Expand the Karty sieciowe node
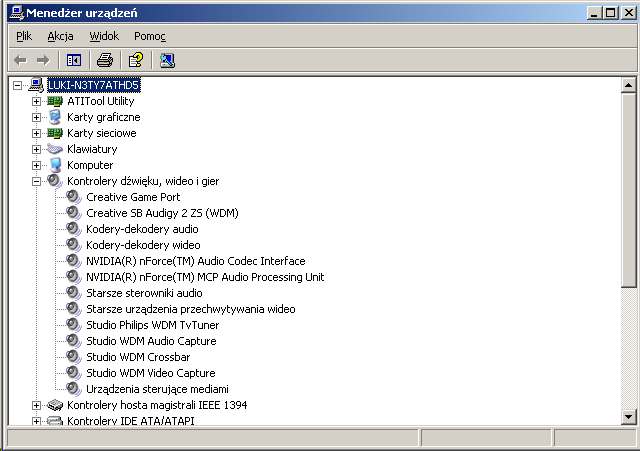This screenshot has height=451, width=640. [x=36, y=133]
